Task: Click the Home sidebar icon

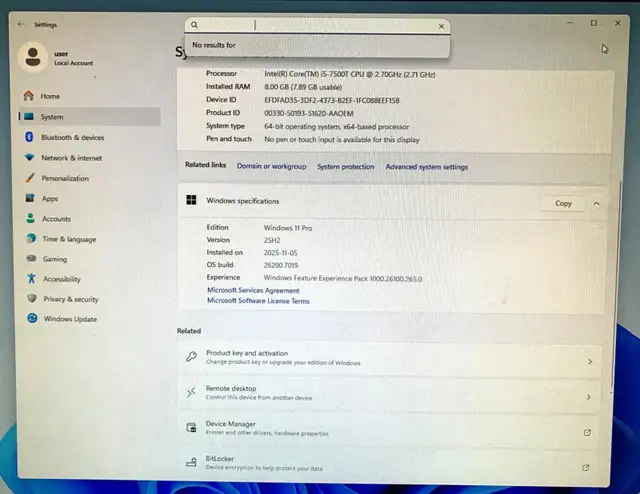Action: pos(29,96)
